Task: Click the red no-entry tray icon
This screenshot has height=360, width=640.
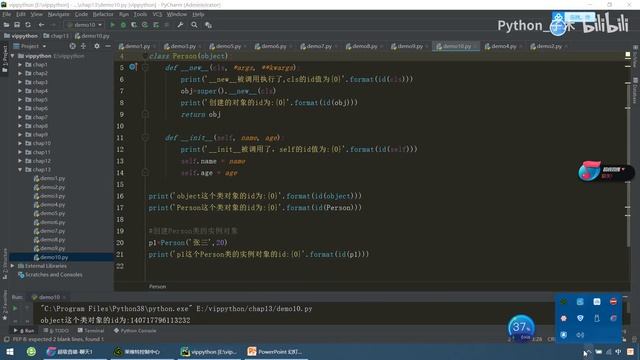Action: pyautogui.click(x=613, y=302)
